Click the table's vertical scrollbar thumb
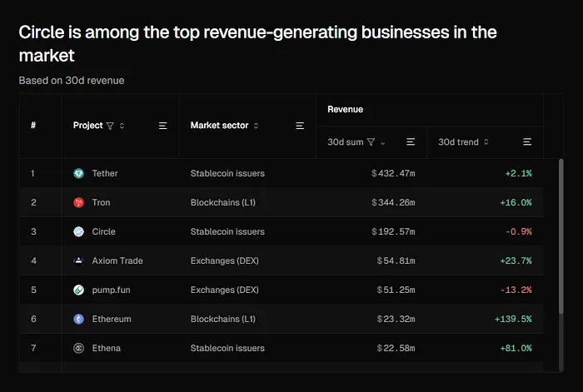The image size is (583, 392). [x=561, y=236]
